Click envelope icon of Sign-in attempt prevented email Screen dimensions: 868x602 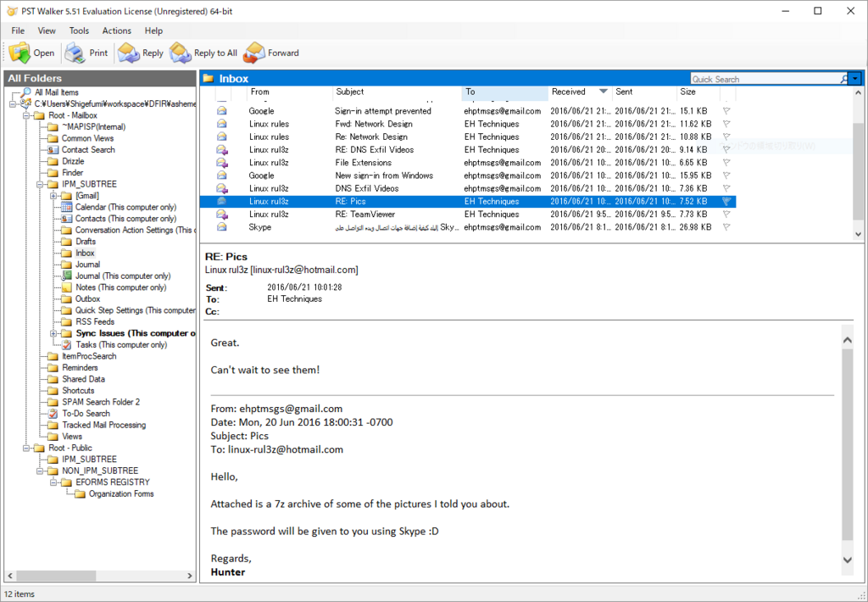pyautogui.click(x=221, y=111)
